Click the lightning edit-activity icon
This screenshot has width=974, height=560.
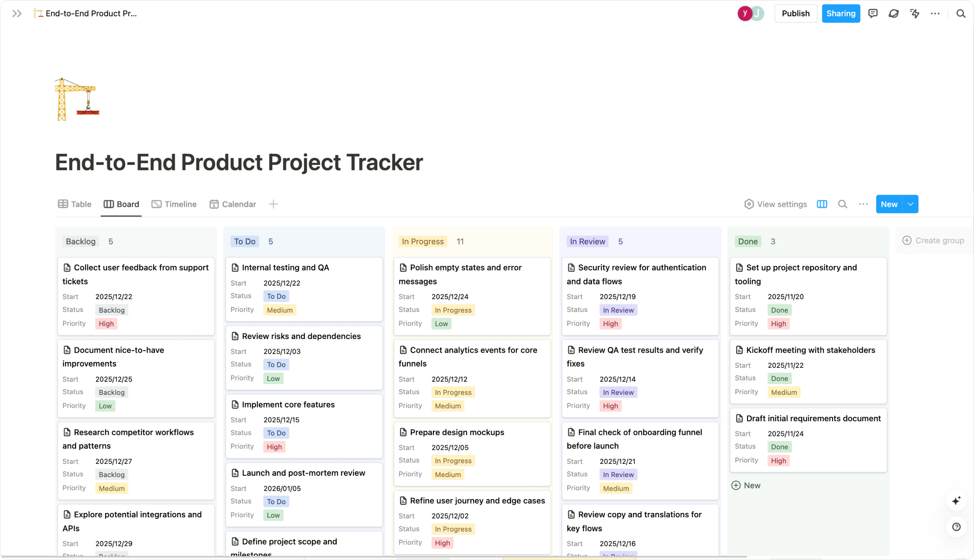click(x=914, y=13)
